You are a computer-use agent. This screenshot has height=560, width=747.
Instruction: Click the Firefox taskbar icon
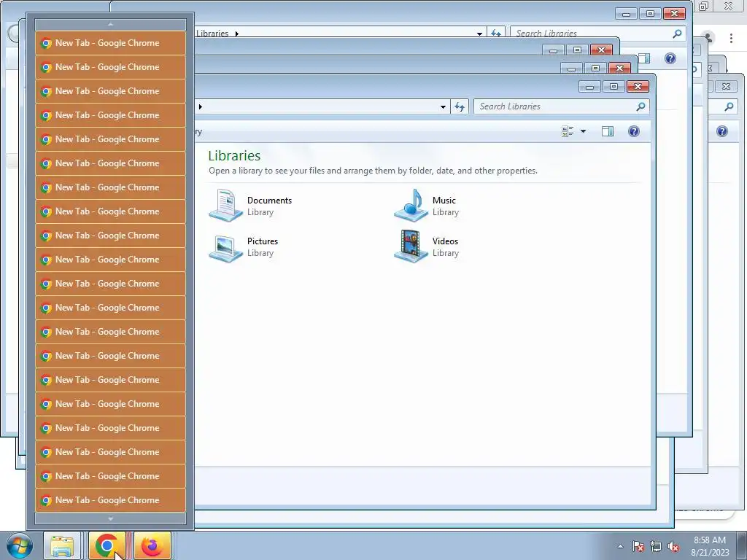tap(152, 545)
